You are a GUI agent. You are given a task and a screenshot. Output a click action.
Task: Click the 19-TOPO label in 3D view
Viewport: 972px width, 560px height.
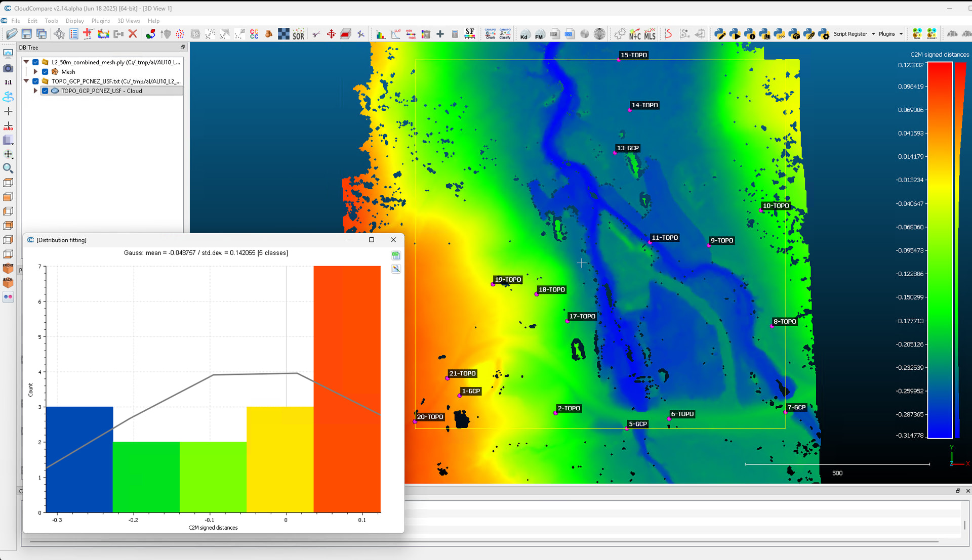(508, 280)
